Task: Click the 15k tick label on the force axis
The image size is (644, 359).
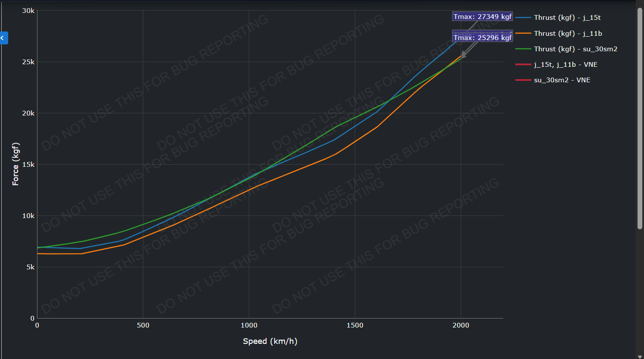Action: tap(28, 165)
